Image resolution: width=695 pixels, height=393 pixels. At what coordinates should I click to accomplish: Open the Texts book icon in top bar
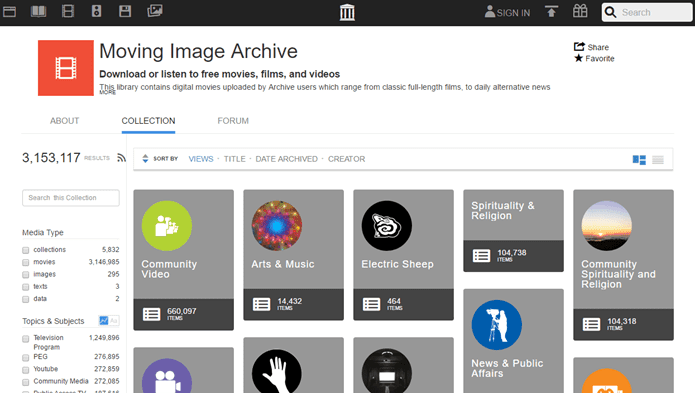pos(39,11)
